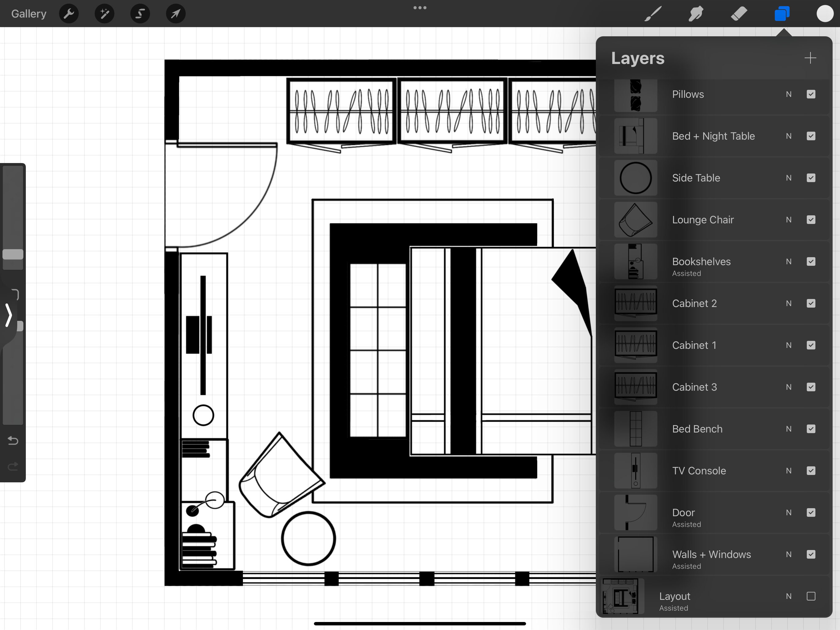
Task: Uncheck the Cabinet 2 layer visibility
Action: tap(811, 303)
